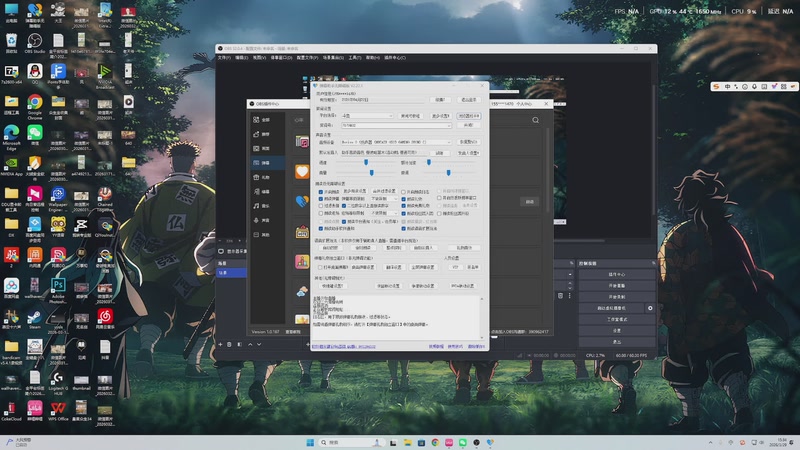The image size is (800, 450).
Task: Open virtual camera settings gear icon
Action: click(x=650, y=309)
